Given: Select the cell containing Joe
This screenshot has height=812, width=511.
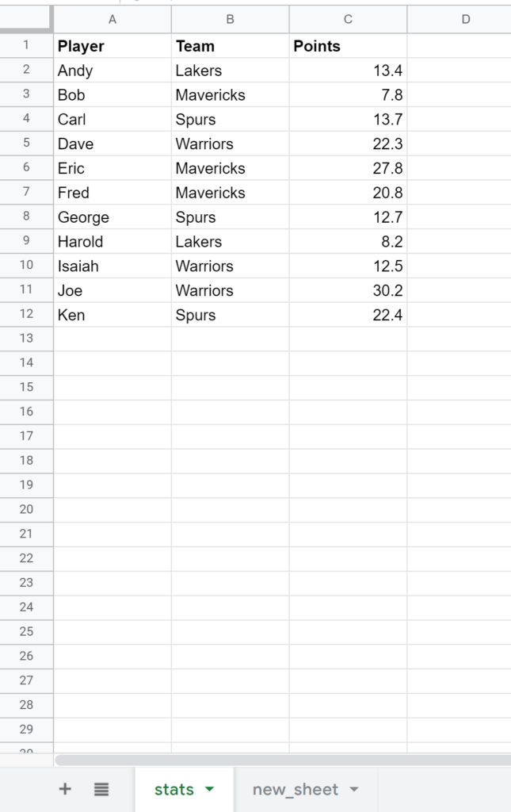Looking at the screenshot, I should (112, 290).
